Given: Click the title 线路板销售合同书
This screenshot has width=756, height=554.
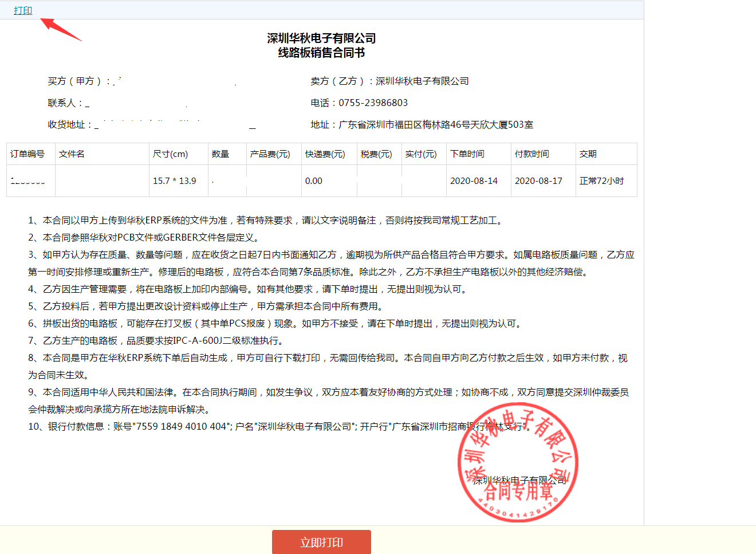Looking at the screenshot, I should click(x=321, y=53).
